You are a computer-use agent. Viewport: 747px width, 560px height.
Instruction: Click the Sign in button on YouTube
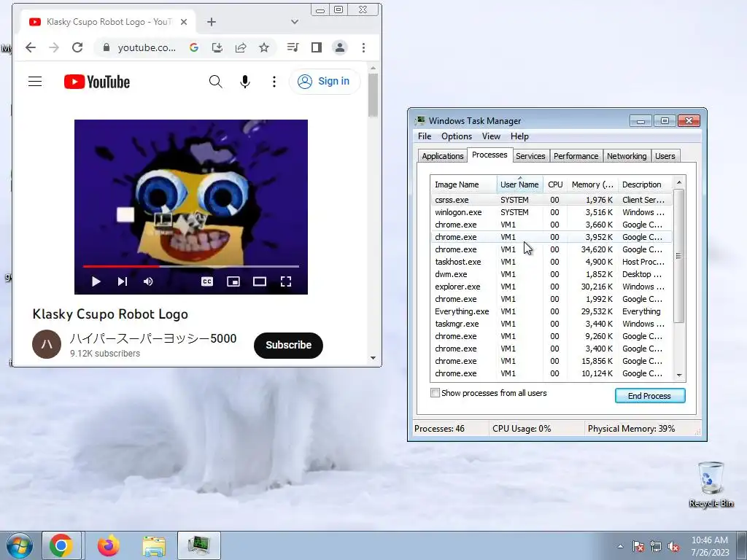pos(325,82)
